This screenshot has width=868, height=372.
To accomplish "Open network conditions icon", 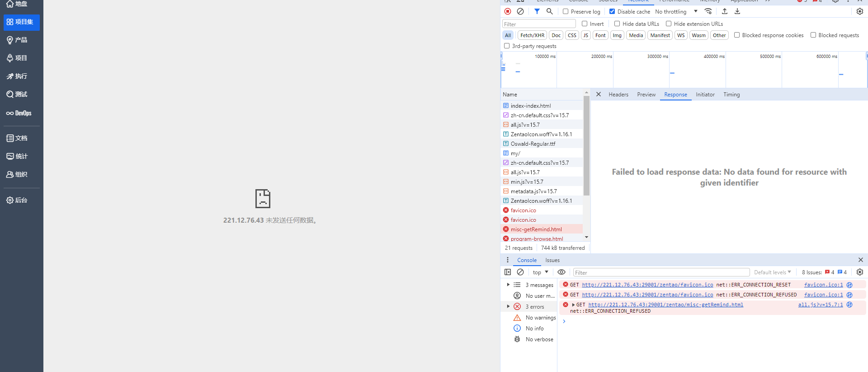I will pyautogui.click(x=708, y=11).
